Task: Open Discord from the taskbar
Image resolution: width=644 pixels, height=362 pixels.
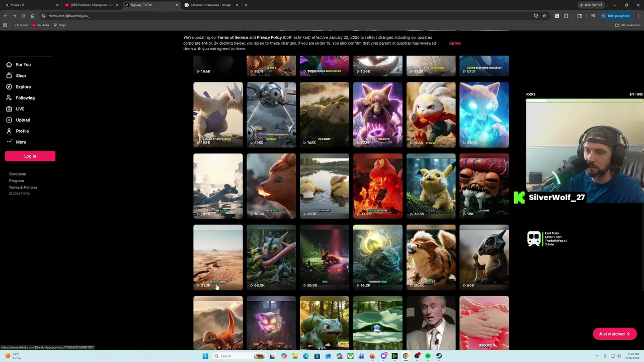Action: pyautogui.click(x=384, y=356)
